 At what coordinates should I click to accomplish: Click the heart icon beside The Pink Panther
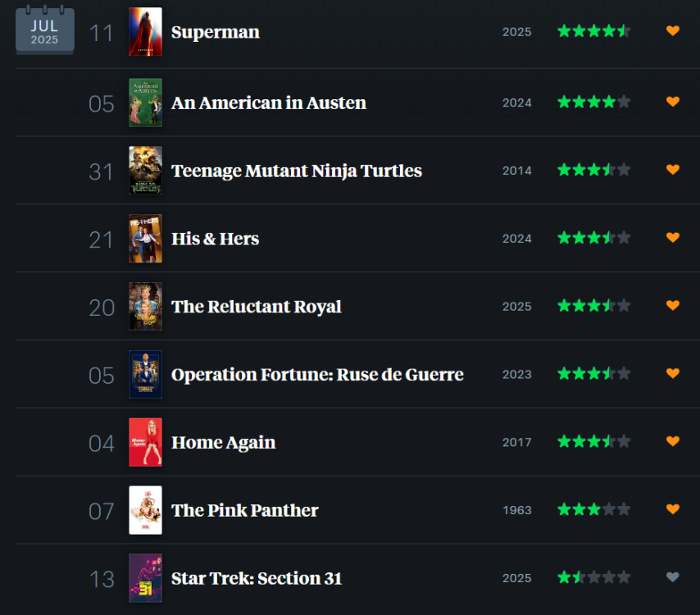tap(673, 509)
